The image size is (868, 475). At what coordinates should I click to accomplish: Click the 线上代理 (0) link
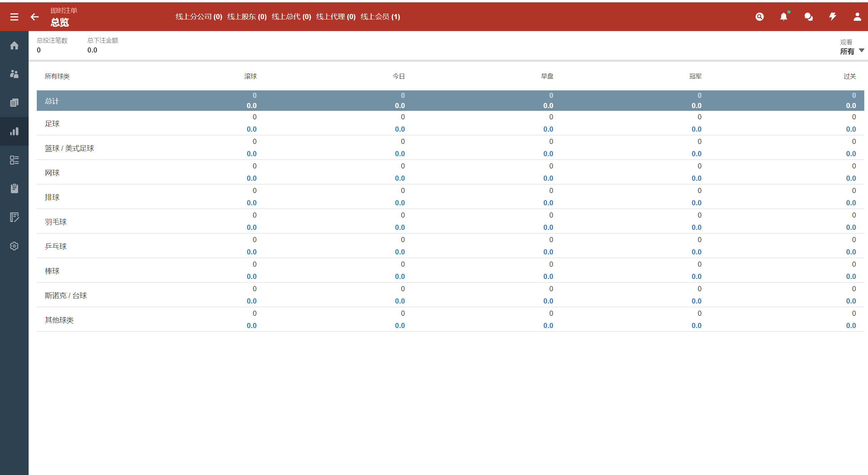(336, 17)
